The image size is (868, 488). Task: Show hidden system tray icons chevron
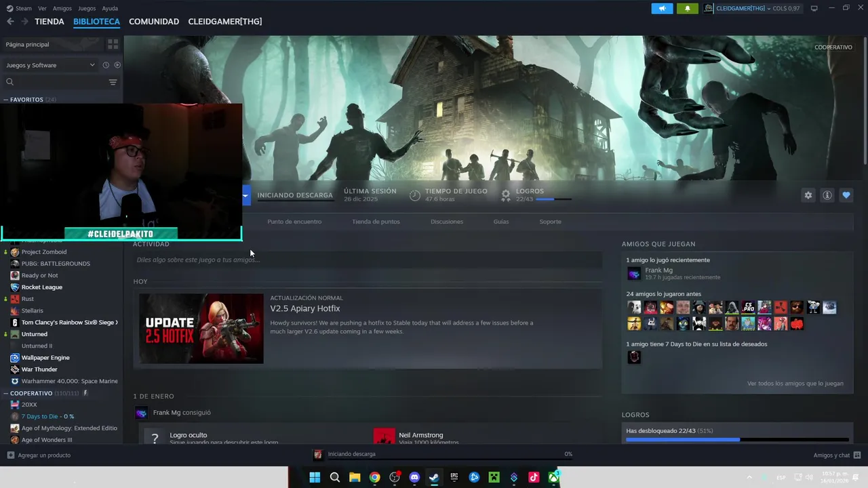pos(749,477)
